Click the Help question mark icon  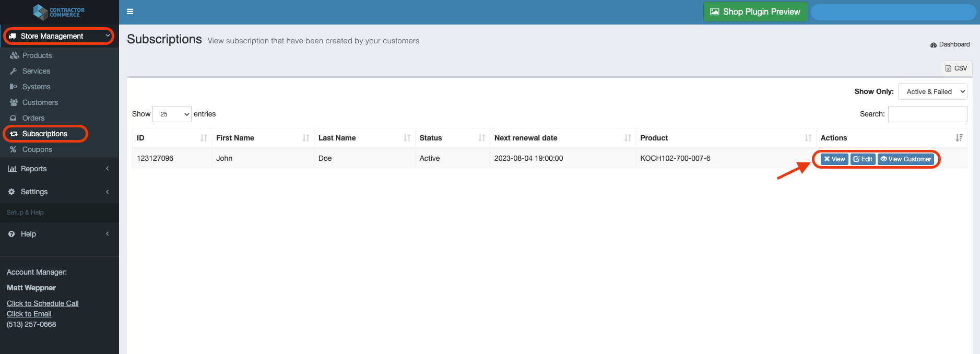click(11, 234)
